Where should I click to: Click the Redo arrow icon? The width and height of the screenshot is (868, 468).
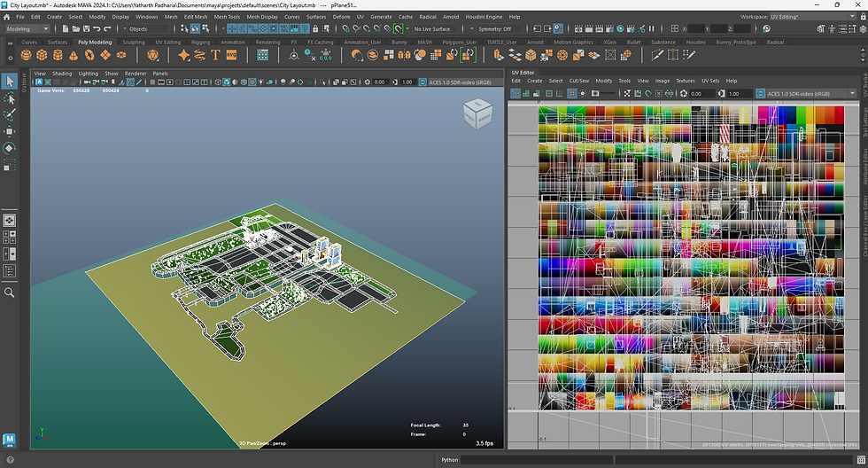point(107,28)
